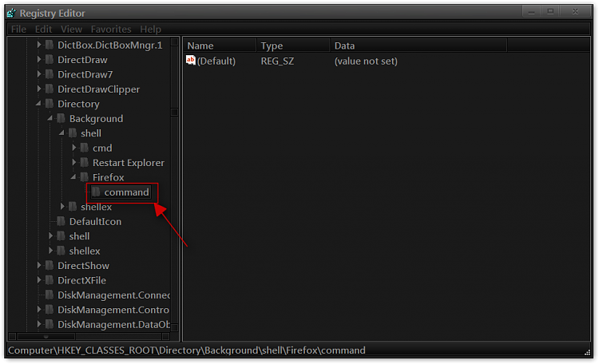Select the Restart Explorer label

click(129, 163)
